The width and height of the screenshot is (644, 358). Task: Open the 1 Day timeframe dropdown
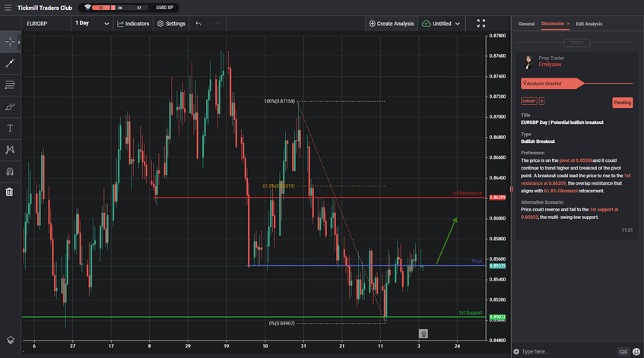click(92, 24)
